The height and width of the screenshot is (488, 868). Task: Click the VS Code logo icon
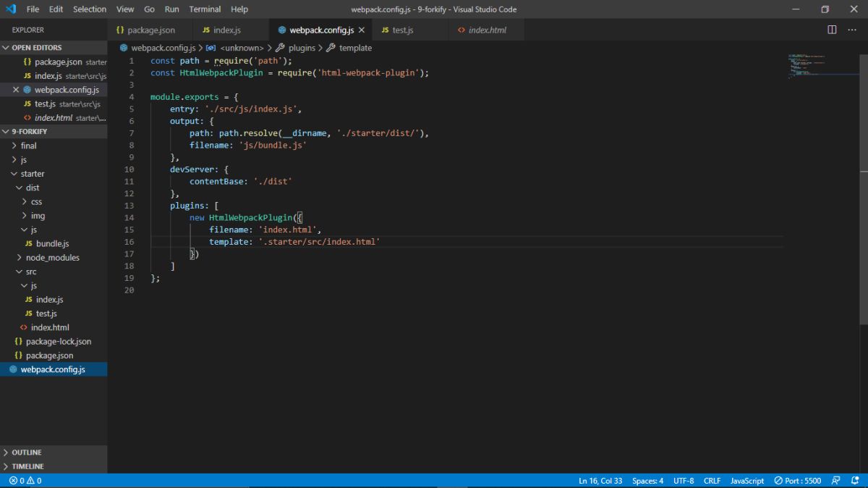[x=10, y=9]
